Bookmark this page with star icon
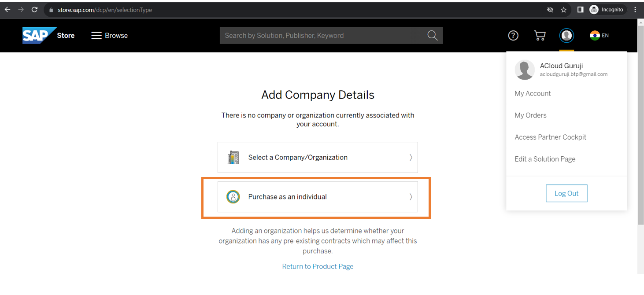 pyautogui.click(x=563, y=10)
